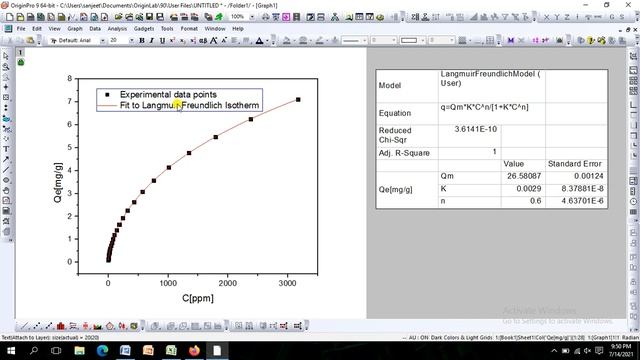The image size is (640, 360).
Task: Click the Windows Start button
Action: point(11,351)
